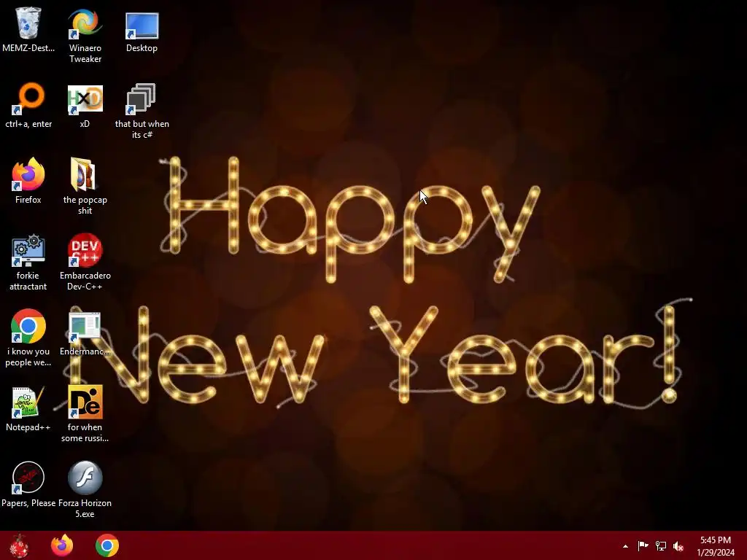747x560 pixels.
Task: Select Forza Horizon 5.exe Flash icon
Action: coord(85,477)
